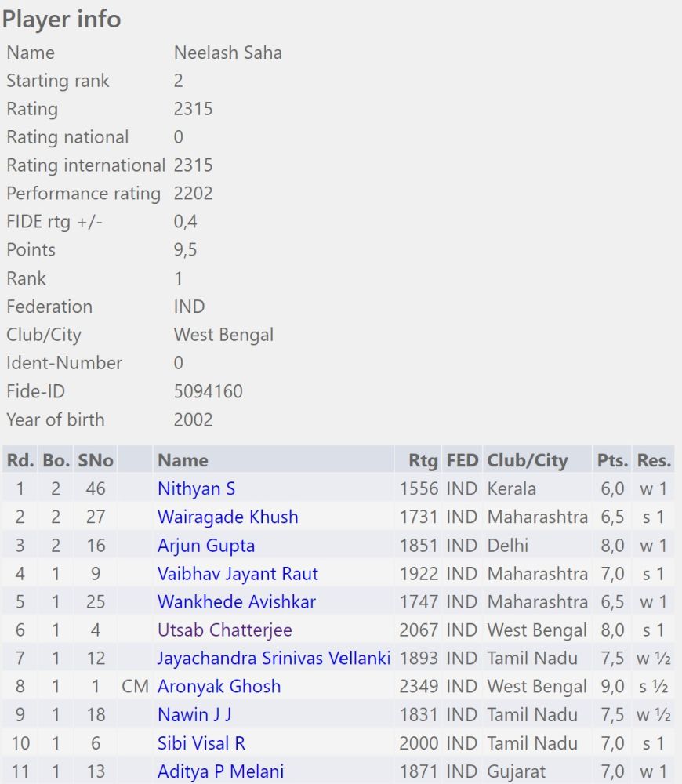This screenshot has width=682, height=784.
Task: Click the Fide-ID value 5094160
Action: coord(208,391)
